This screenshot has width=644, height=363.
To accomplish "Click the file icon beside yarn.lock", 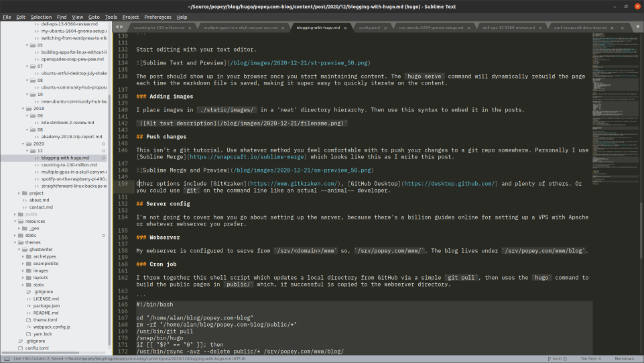I will (x=29, y=333).
